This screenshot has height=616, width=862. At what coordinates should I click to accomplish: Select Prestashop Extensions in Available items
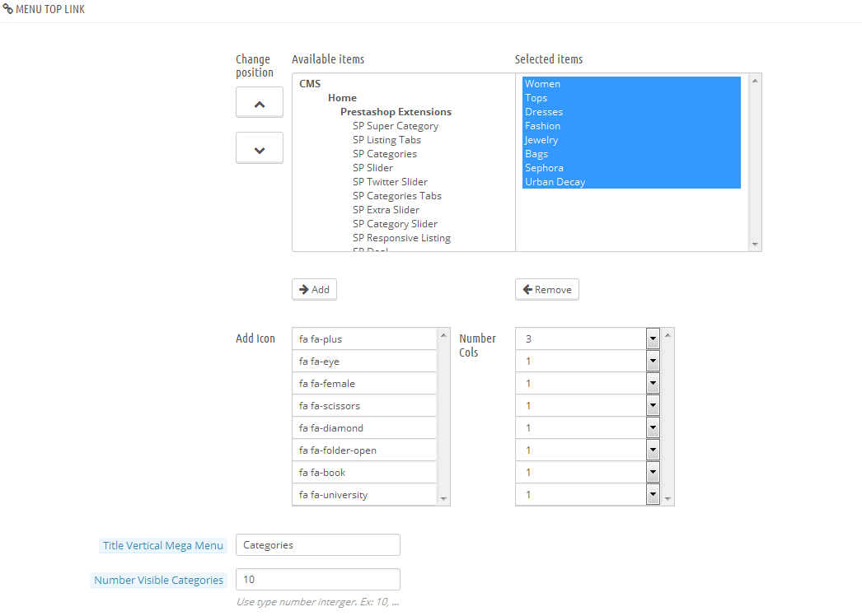pos(396,111)
